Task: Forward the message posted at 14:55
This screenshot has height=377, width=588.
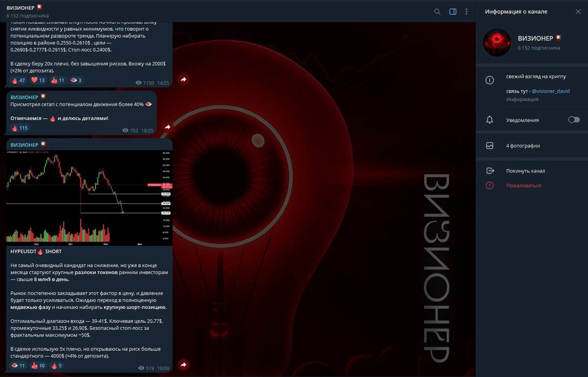Action: click(x=184, y=79)
